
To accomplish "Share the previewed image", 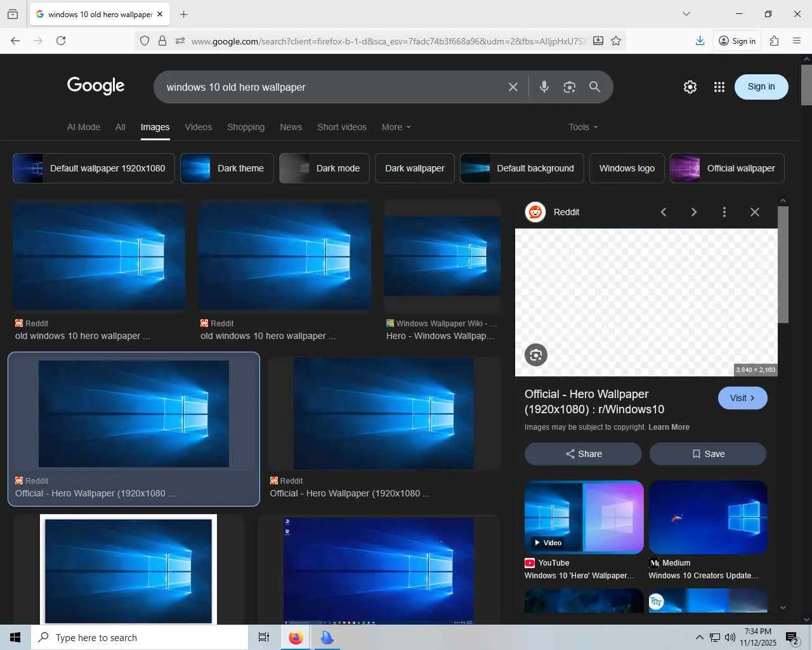I will pyautogui.click(x=583, y=454).
